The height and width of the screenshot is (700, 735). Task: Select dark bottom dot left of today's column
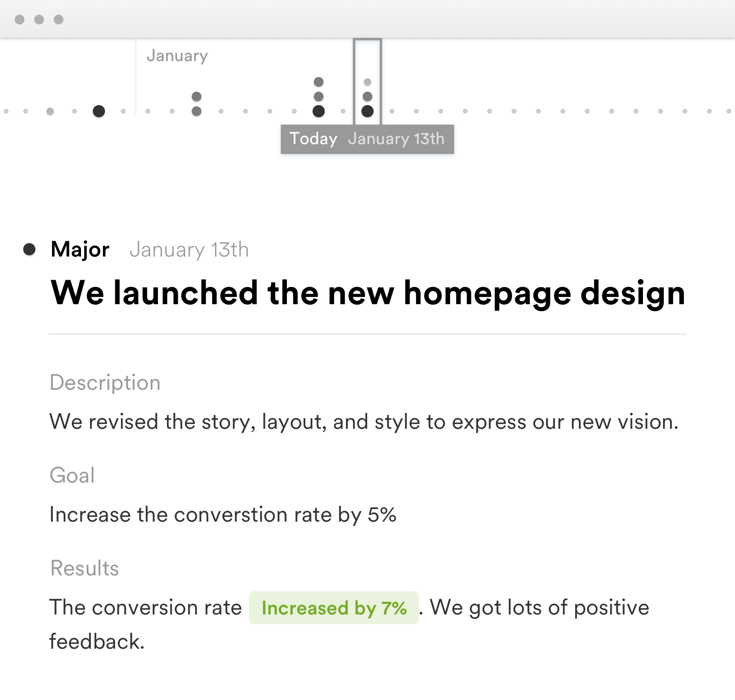(x=319, y=111)
